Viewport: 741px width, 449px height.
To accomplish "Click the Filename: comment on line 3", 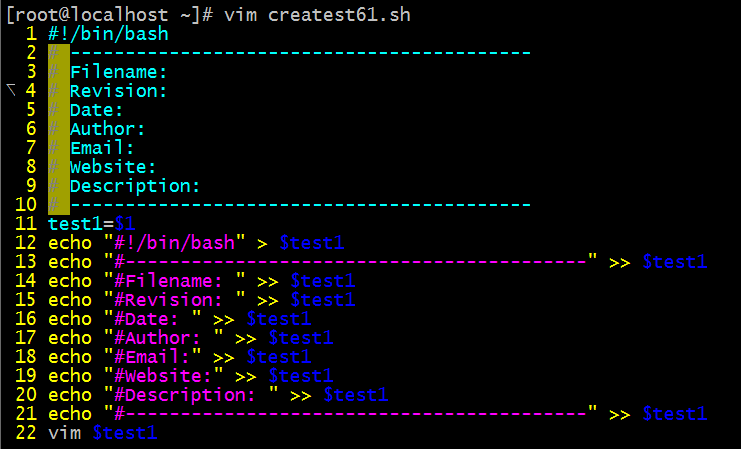I will pos(118,72).
